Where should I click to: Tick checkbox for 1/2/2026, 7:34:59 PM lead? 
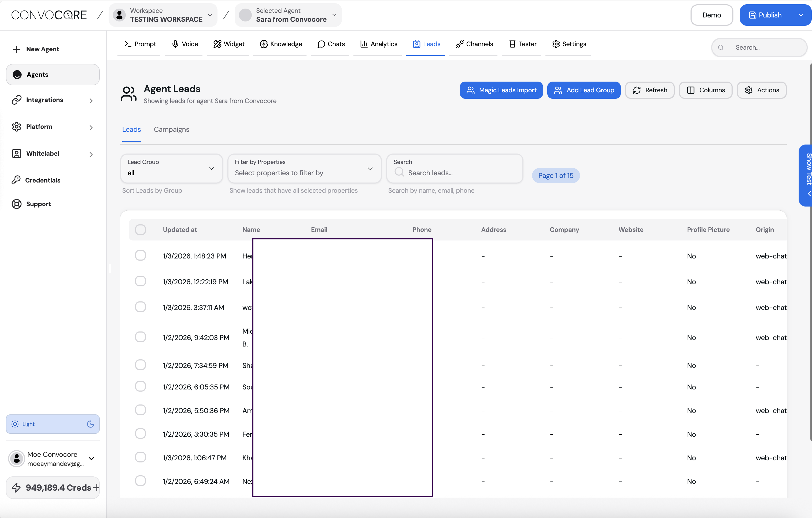click(x=140, y=365)
